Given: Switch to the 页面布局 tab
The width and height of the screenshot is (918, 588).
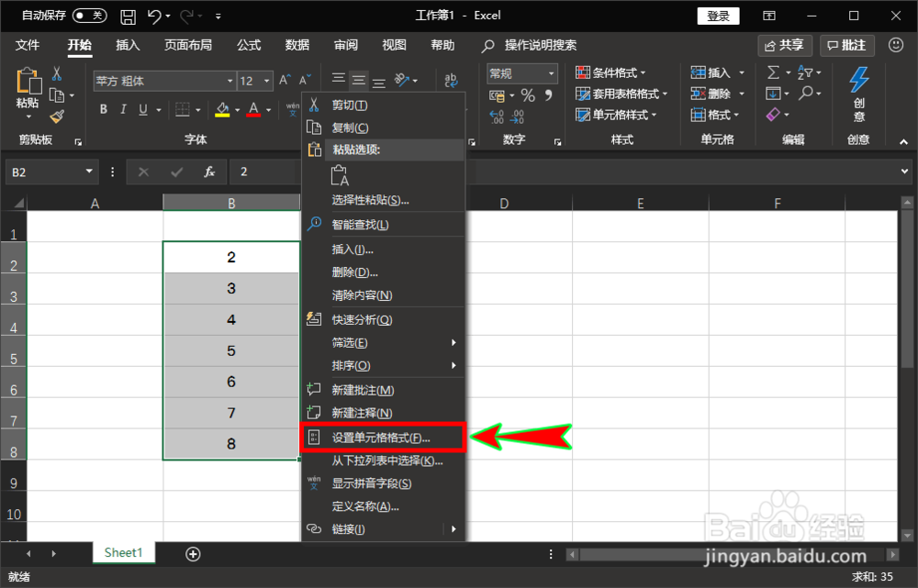Looking at the screenshot, I should click(188, 45).
